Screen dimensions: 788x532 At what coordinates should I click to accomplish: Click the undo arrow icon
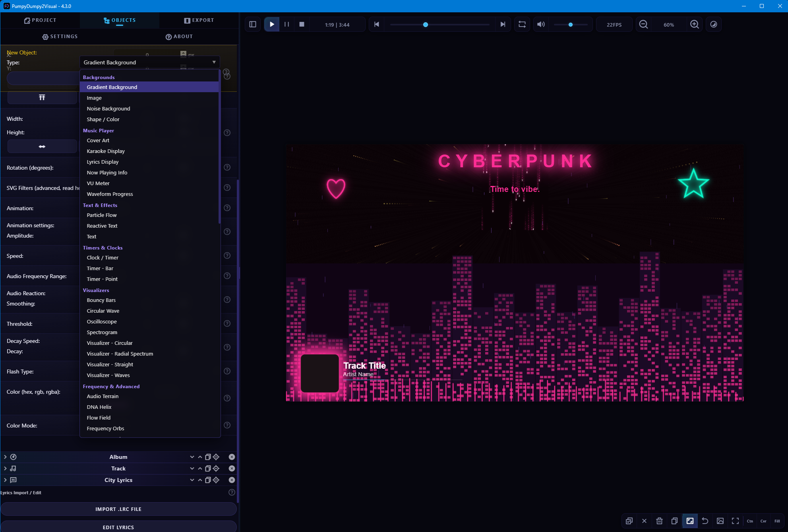tap(705, 521)
